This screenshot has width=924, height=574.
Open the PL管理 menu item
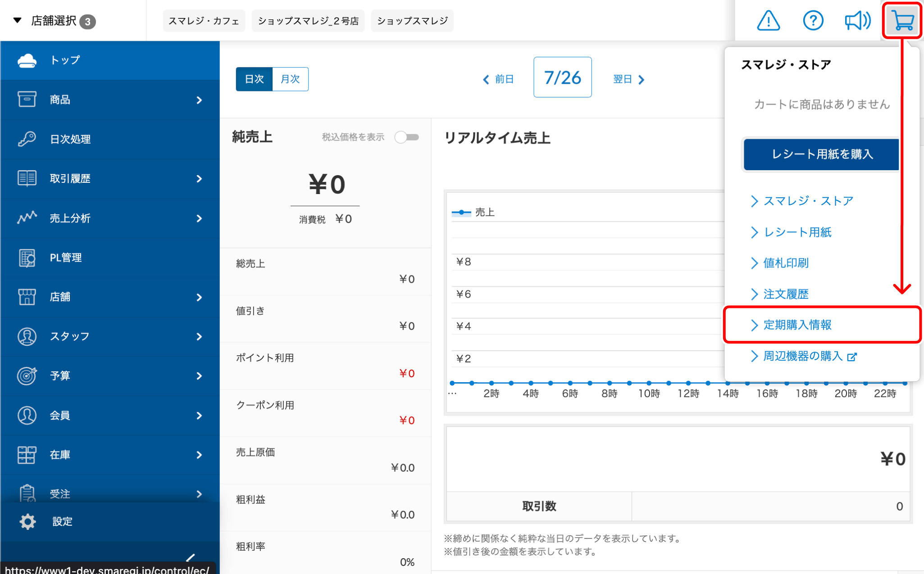pyautogui.click(x=110, y=258)
